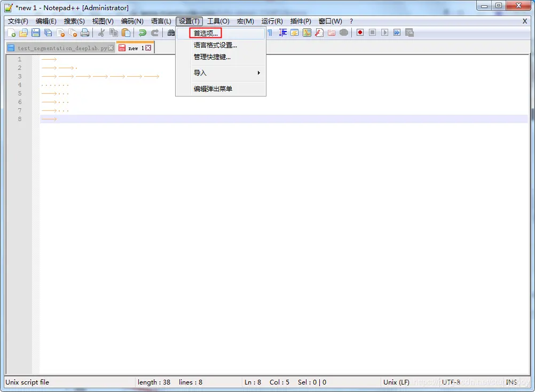Click the New file toolbar icon
This screenshot has width=535, height=392.
11,33
